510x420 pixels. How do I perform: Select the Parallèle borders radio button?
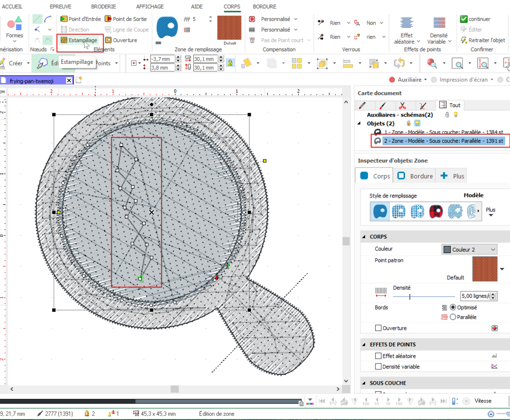pyautogui.click(x=453, y=317)
